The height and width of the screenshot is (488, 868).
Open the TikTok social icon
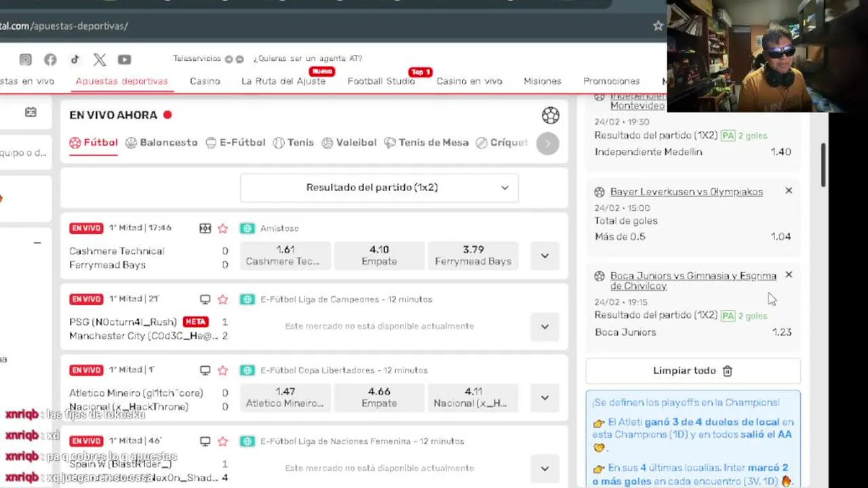(x=75, y=60)
